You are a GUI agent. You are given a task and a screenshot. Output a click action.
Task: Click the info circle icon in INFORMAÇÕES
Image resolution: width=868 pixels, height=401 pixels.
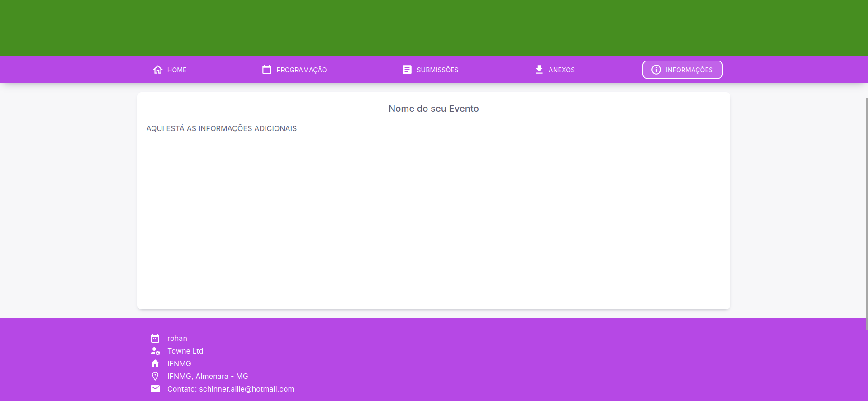pos(656,70)
